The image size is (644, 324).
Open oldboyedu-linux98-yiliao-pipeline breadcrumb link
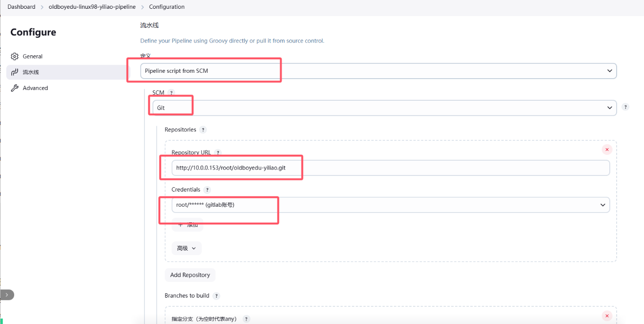(x=92, y=7)
